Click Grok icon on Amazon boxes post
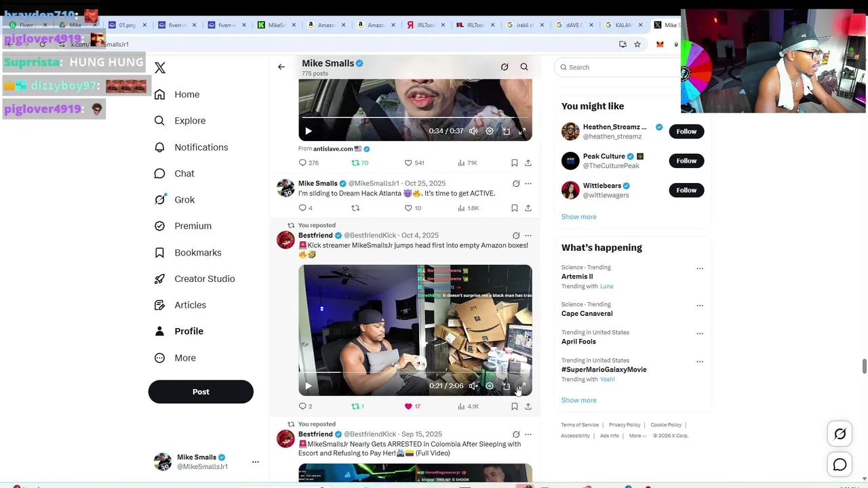The width and height of the screenshot is (868, 488). pos(516,235)
